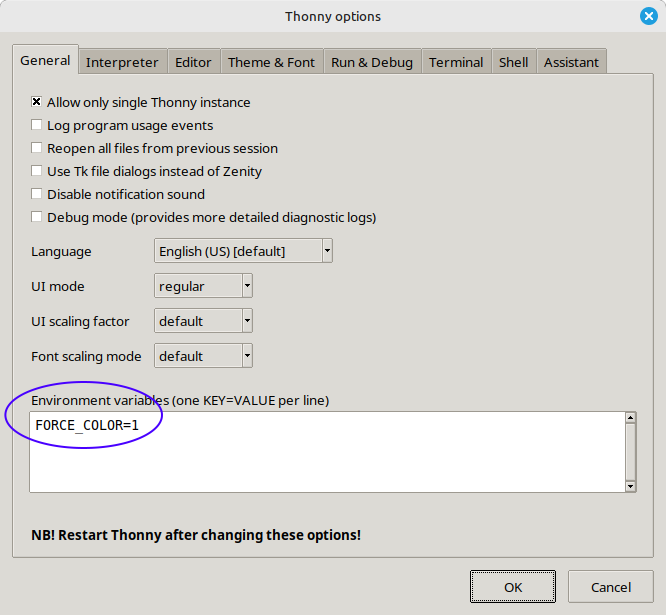Enable Debug mode checkbox
Screen dimensions: 666x615
(x=37, y=217)
